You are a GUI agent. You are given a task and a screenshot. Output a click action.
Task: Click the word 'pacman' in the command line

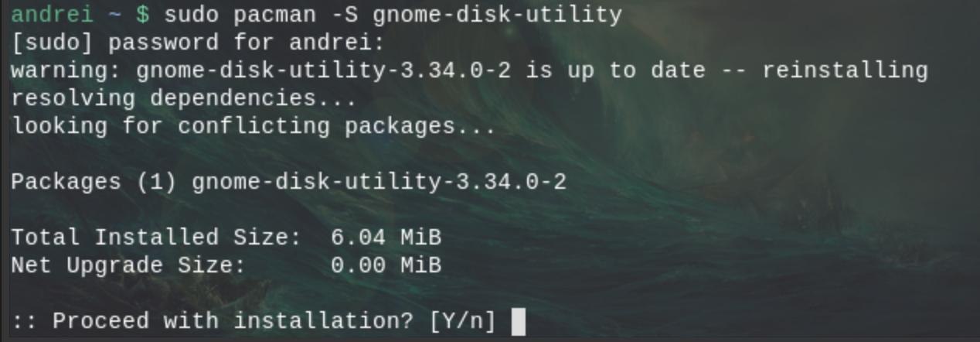tap(275, 14)
